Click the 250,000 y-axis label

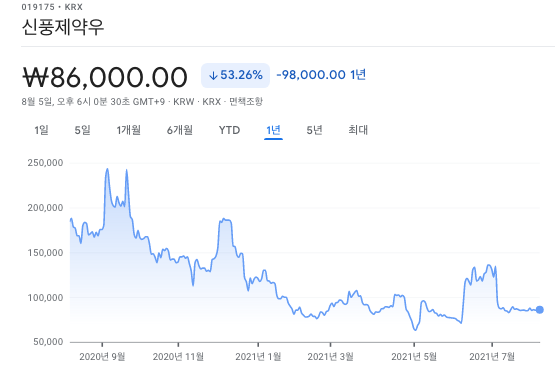pos(45,163)
